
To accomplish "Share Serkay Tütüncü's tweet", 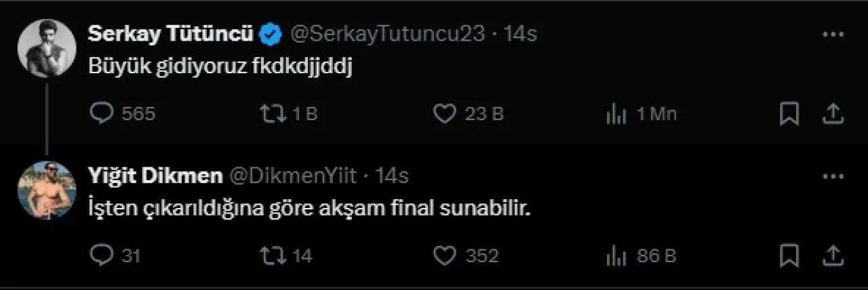I will (832, 115).
